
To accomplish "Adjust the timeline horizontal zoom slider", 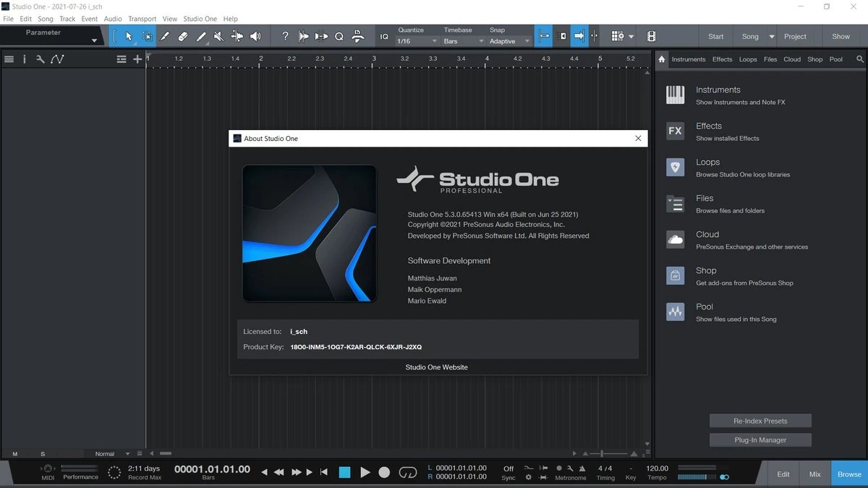I will point(603,454).
